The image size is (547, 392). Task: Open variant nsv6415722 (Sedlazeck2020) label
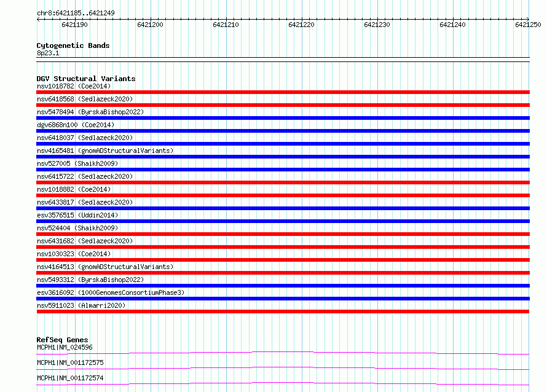(x=85, y=176)
